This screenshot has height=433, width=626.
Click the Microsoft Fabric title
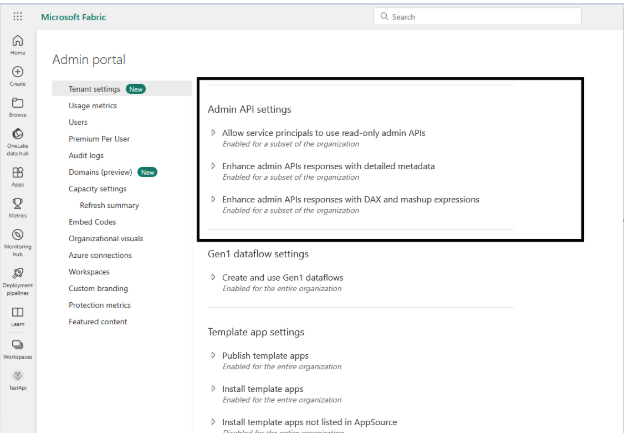pos(73,17)
